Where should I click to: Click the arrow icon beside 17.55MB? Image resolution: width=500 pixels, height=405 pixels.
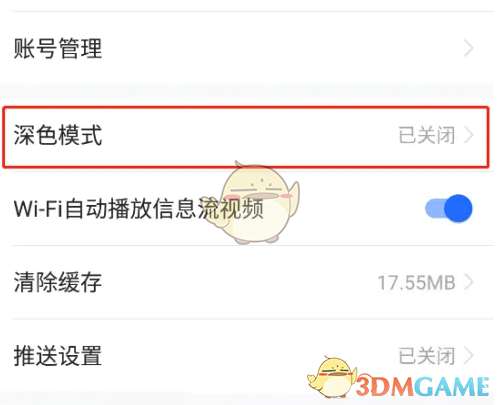(x=469, y=282)
